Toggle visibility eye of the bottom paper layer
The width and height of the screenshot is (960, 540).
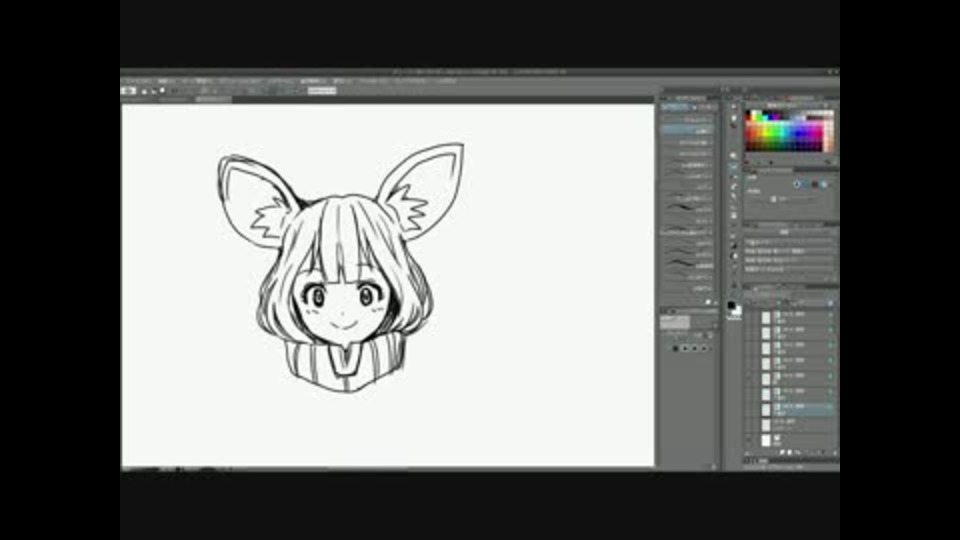pyautogui.click(x=749, y=440)
